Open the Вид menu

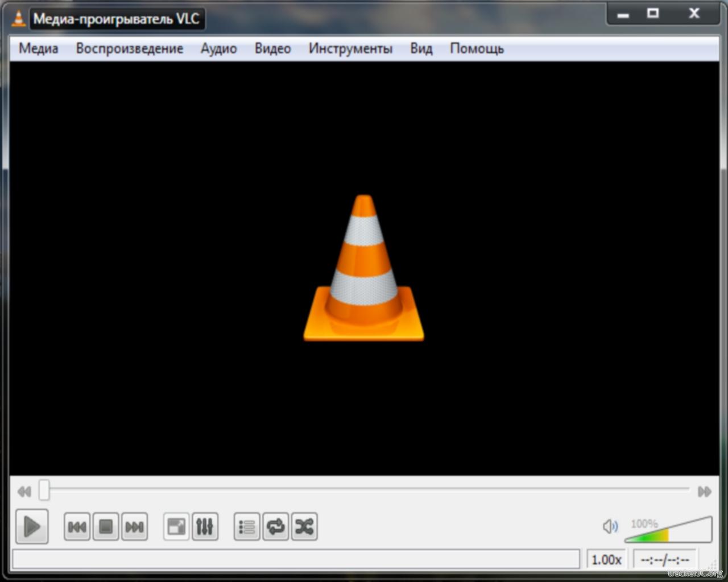pos(421,49)
